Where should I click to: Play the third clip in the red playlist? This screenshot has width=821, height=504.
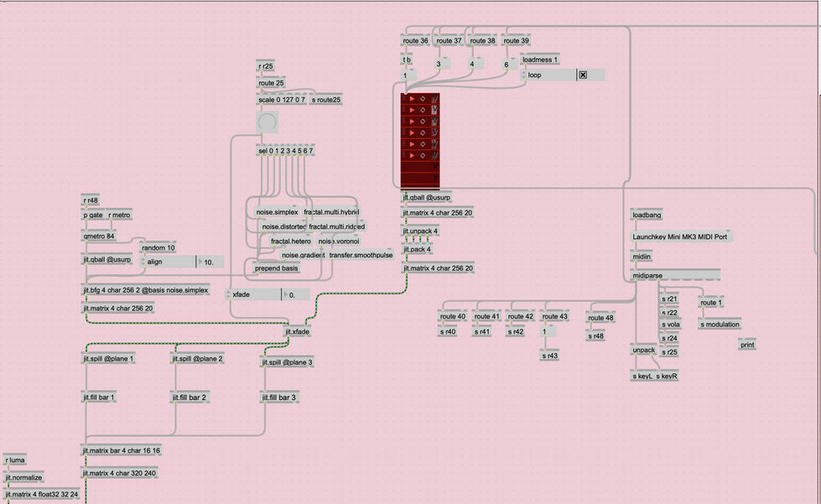412,122
